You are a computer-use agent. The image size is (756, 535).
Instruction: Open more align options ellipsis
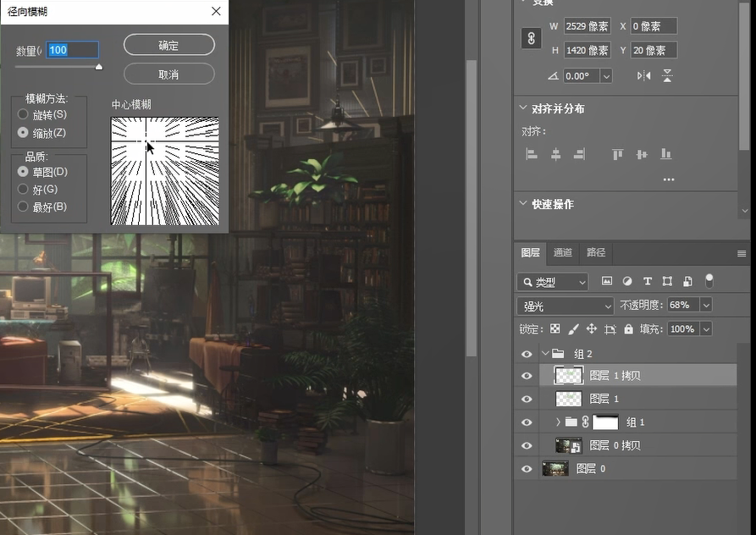pyautogui.click(x=669, y=179)
